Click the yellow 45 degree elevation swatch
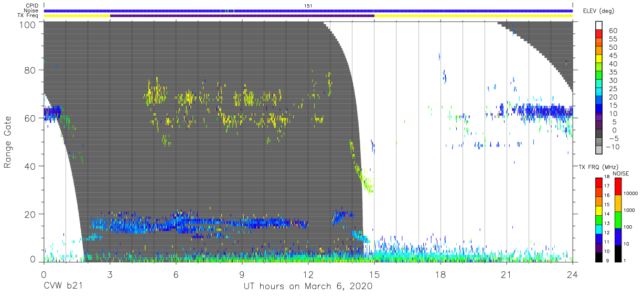Image resolution: width=644 pixels, height=297 pixels. [x=599, y=60]
